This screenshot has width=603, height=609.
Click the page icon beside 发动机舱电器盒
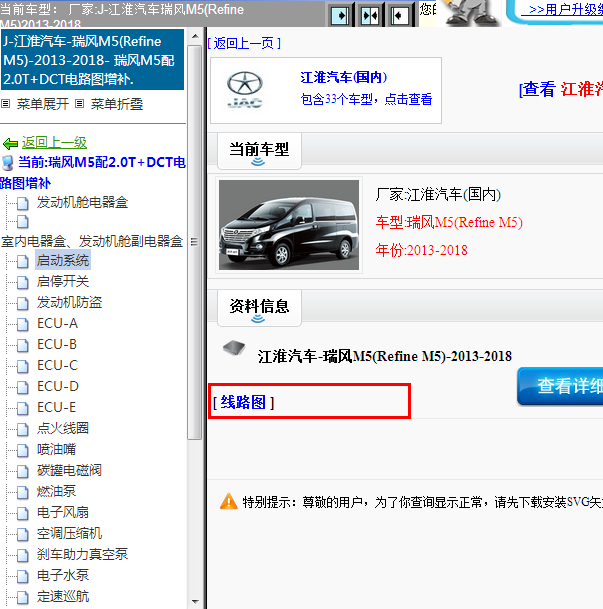point(23,203)
